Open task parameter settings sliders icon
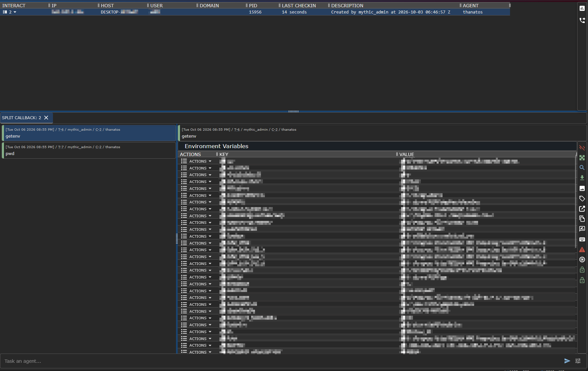Viewport: 588px width, 371px height. 578,361
